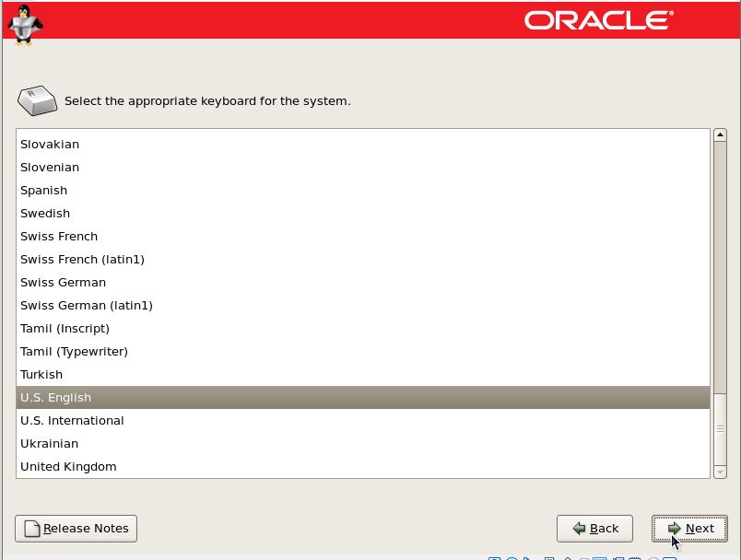This screenshot has width=741, height=560.
Task: Select the Turkish keyboard
Action: tap(363, 375)
